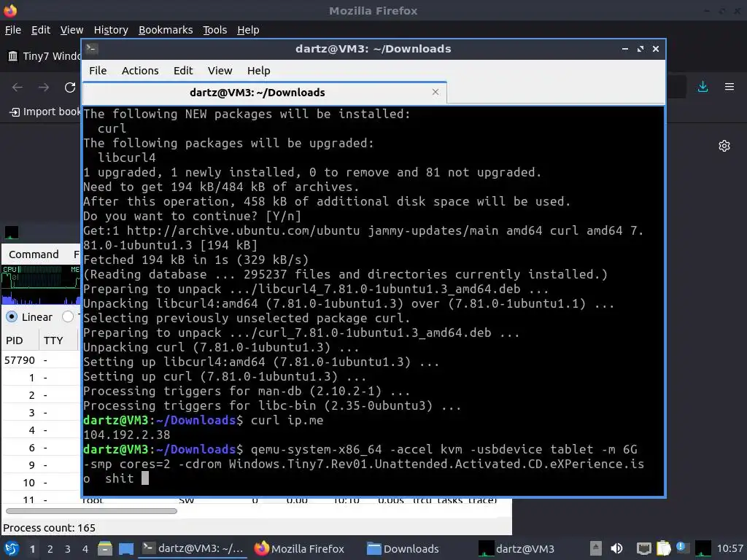Click the Firefox back arrow
This screenshot has width=747, height=560.
click(x=18, y=87)
